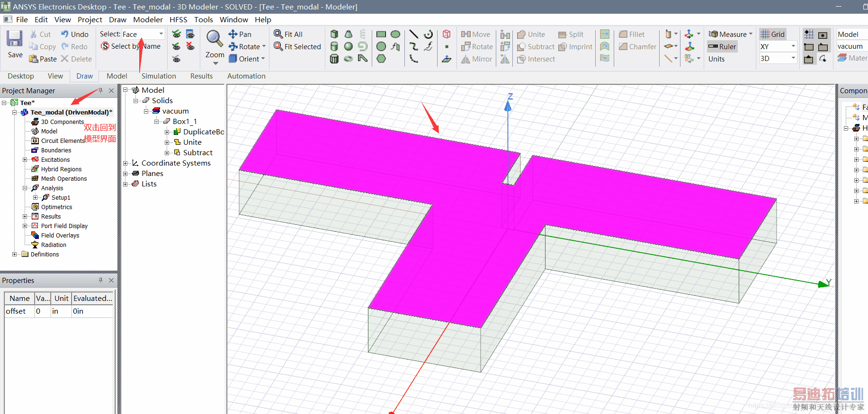Expand the Coordinate Systems tree node

pos(125,163)
